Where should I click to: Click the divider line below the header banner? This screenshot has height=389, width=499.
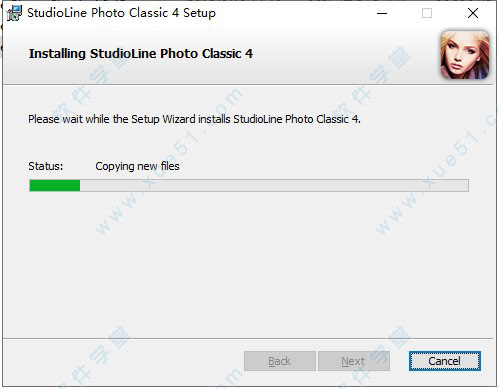point(248,85)
